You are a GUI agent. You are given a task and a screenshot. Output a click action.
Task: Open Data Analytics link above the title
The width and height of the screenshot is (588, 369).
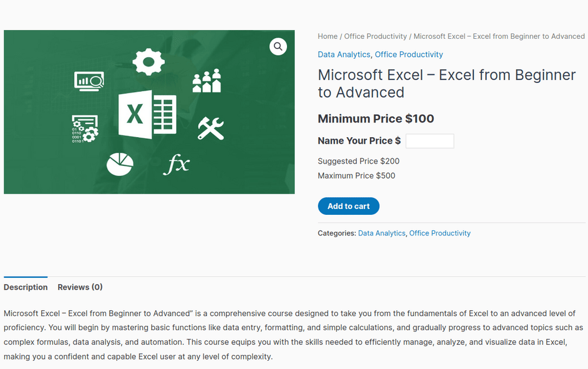344,55
